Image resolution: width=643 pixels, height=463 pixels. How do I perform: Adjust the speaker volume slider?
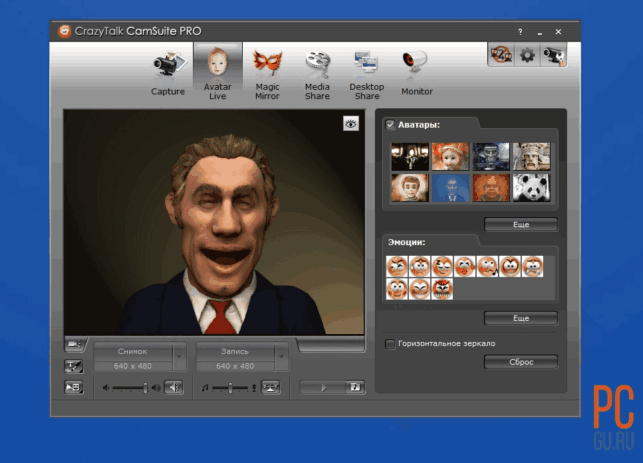pos(130,388)
